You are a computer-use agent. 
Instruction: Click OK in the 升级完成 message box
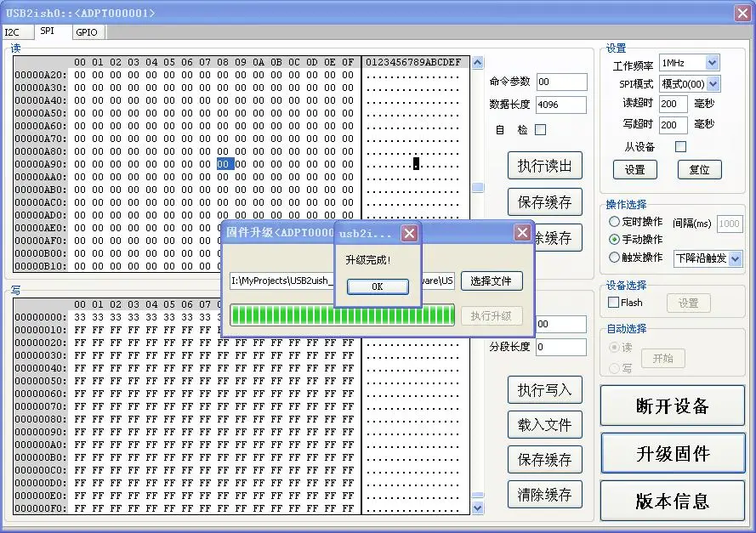pyautogui.click(x=378, y=286)
